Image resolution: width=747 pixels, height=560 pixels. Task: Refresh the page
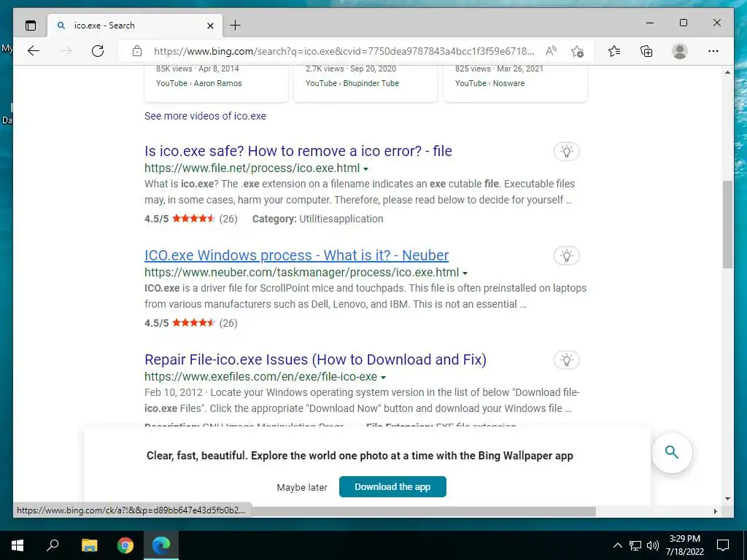[x=98, y=51]
